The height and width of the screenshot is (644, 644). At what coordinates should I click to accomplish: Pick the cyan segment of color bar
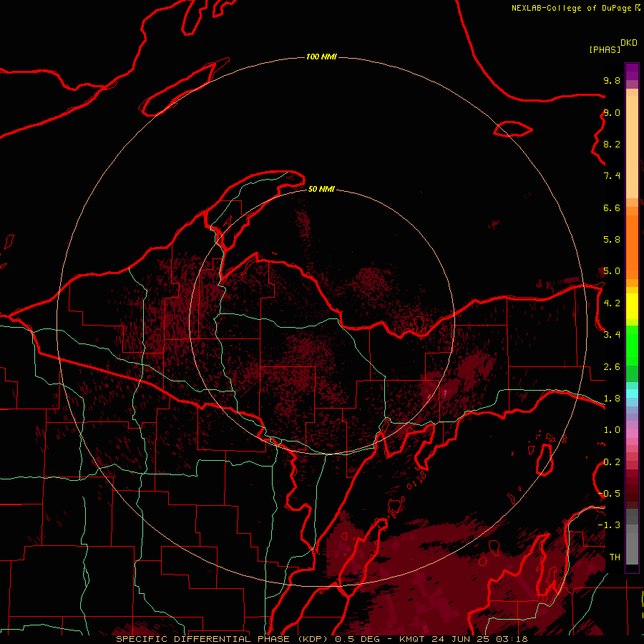(632, 394)
